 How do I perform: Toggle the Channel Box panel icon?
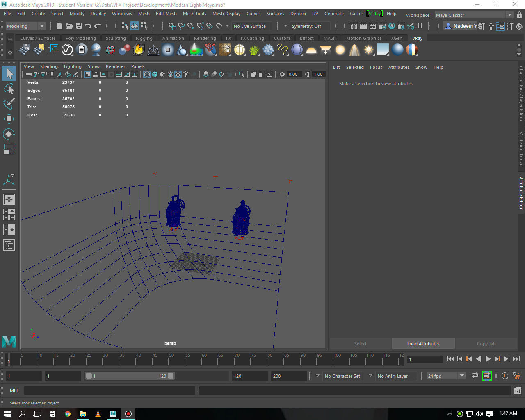(x=519, y=26)
